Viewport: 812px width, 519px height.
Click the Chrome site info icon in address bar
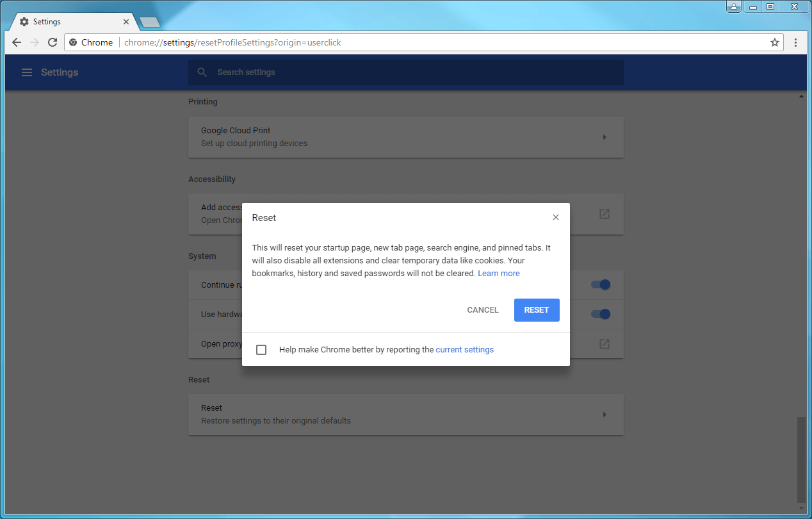(73, 42)
